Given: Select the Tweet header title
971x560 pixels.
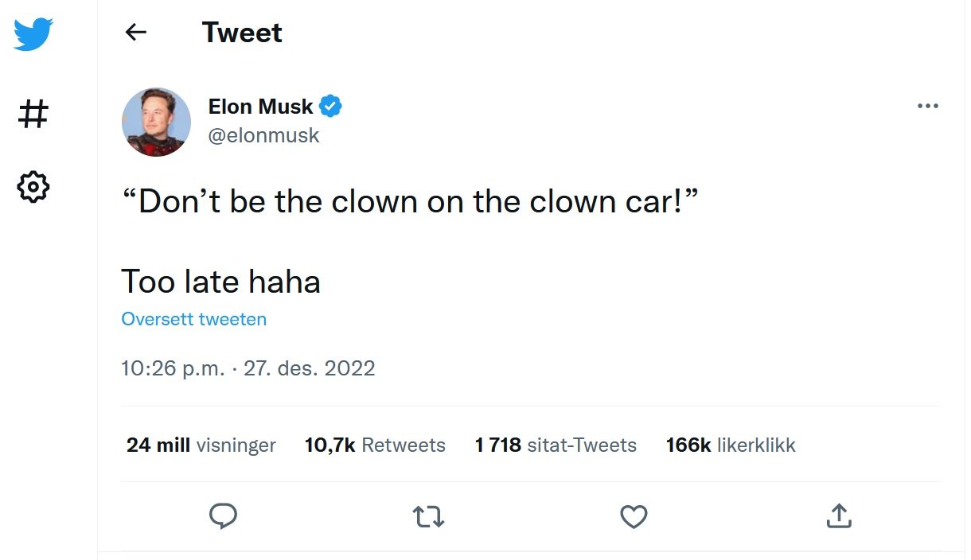Looking at the screenshot, I should [242, 32].
